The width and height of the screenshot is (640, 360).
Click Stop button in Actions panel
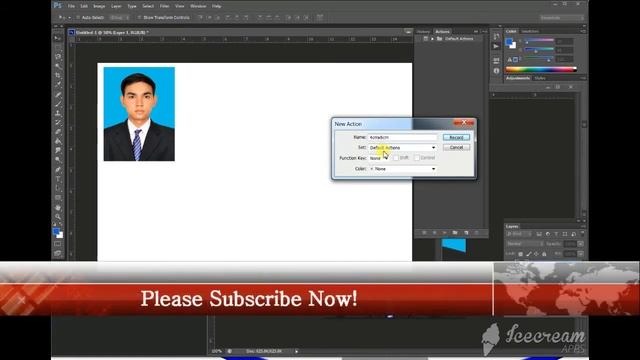424,233
